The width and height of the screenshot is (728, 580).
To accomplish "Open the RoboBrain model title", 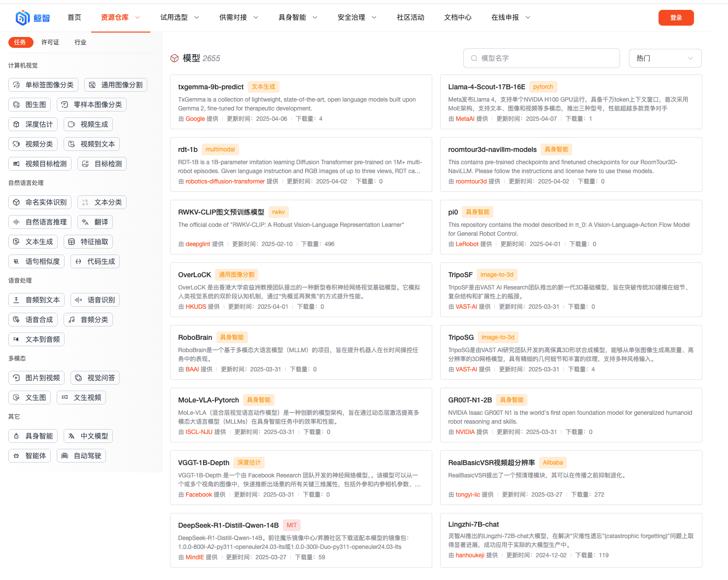I will 195,337.
